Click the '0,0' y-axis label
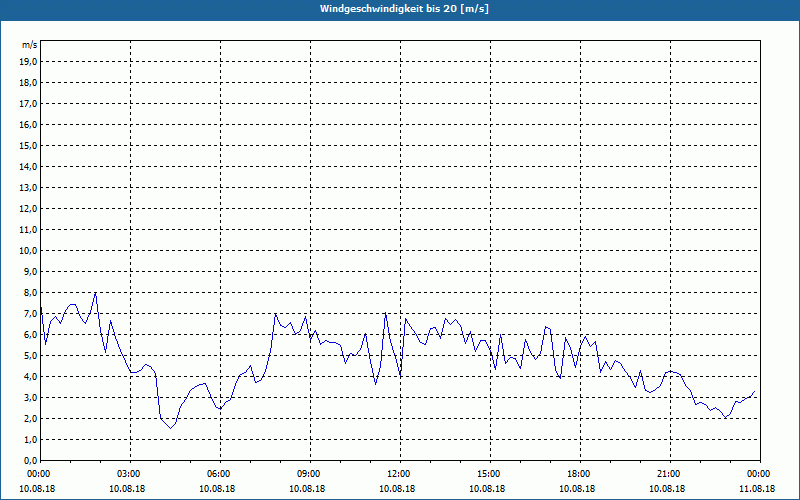 point(30,461)
